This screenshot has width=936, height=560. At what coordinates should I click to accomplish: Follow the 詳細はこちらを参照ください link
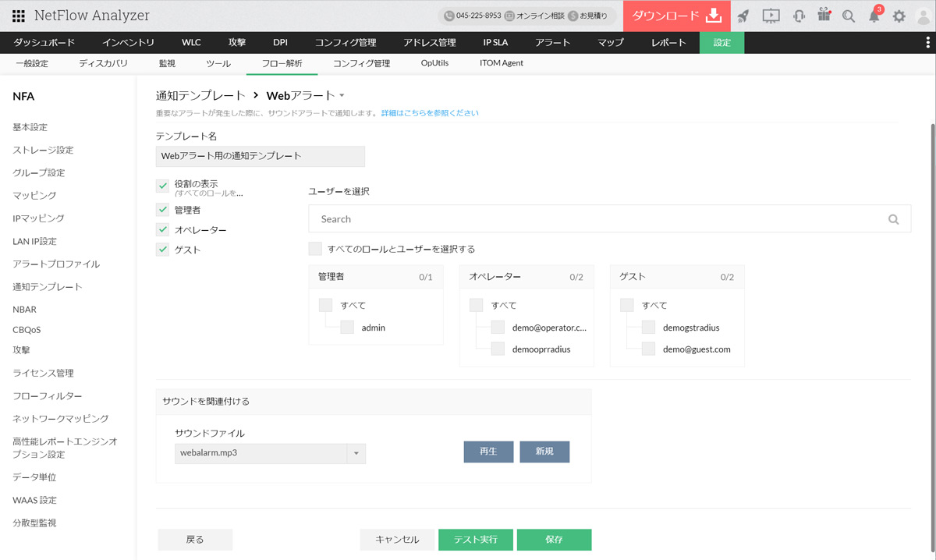click(x=430, y=113)
